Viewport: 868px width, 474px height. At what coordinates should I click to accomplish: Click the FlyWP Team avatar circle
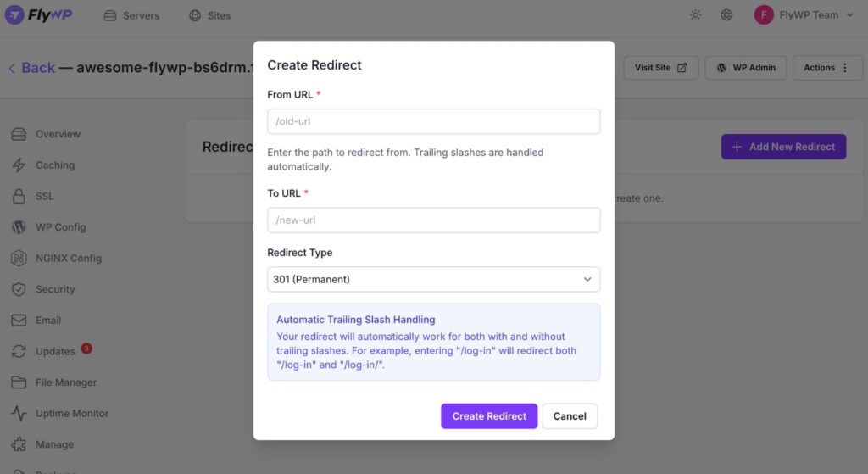point(764,15)
